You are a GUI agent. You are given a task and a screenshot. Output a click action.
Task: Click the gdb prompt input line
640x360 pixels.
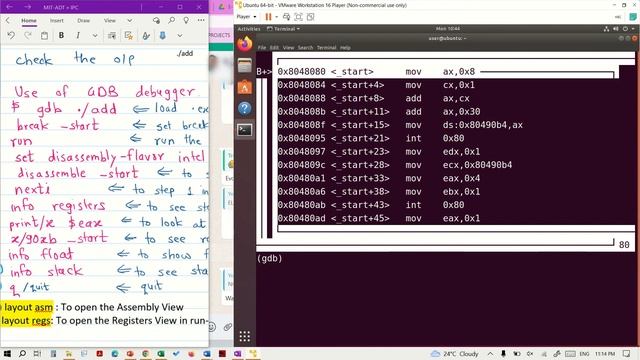tap(446, 258)
